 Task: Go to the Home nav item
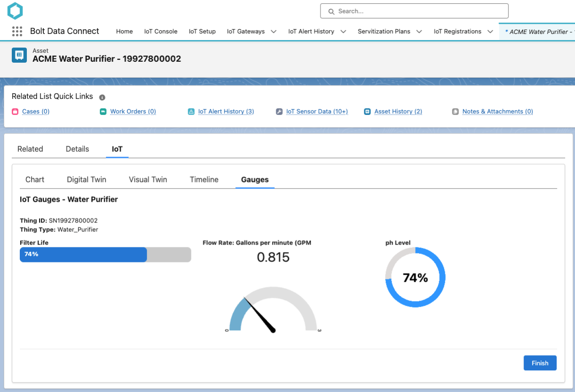124,32
